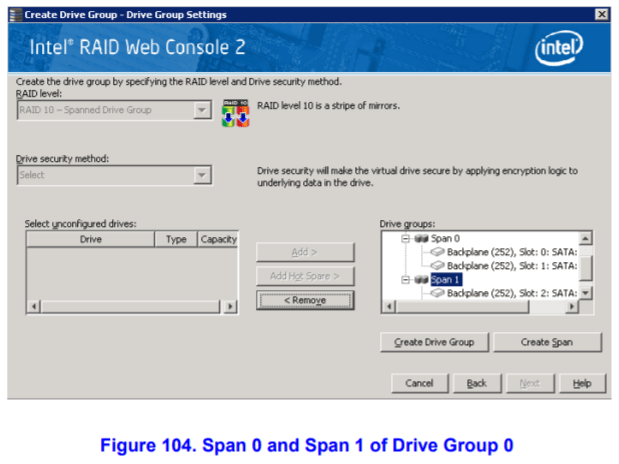The height and width of the screenshot is (464, 619).
Task: Sort unconfigured drives by Capacity column
Action: point(218,239)
